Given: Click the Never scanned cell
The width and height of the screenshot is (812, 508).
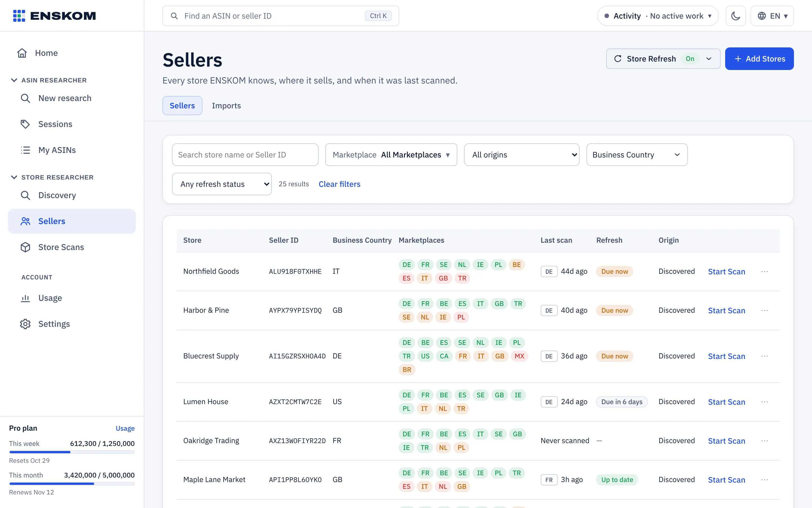Looking at the screenshot, I should pyautogui.click(x=565, y=441).
